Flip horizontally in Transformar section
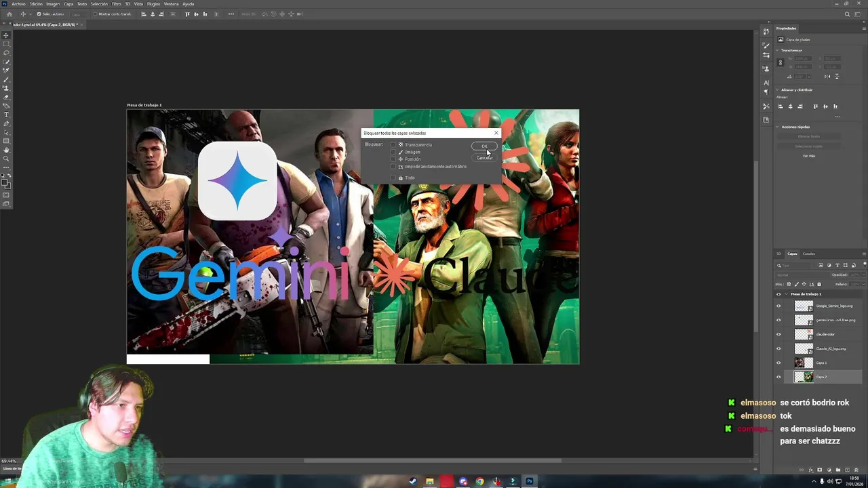This screenshot has height=488, width=868. click(829, 76)
